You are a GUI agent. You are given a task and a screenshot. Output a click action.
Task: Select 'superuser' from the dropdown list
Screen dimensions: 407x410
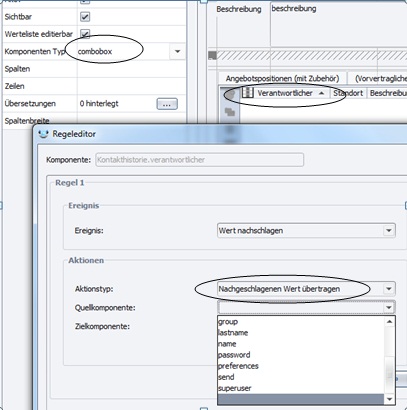point(235,388)
